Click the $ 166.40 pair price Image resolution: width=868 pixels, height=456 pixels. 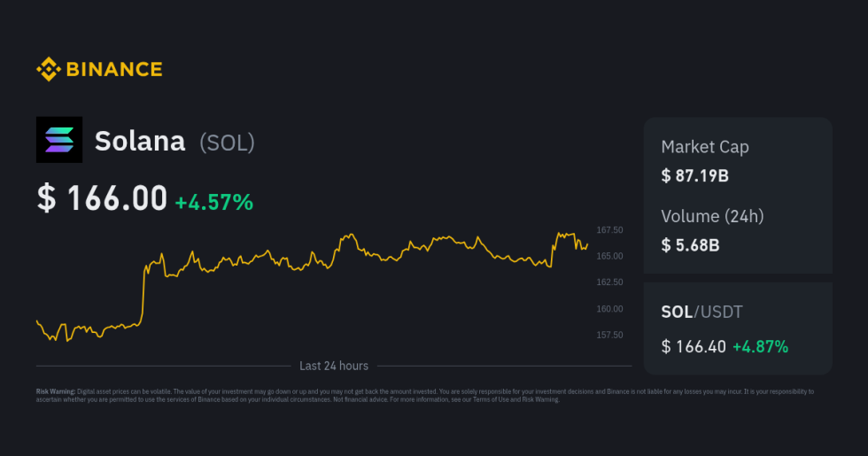tap(694, 347)
